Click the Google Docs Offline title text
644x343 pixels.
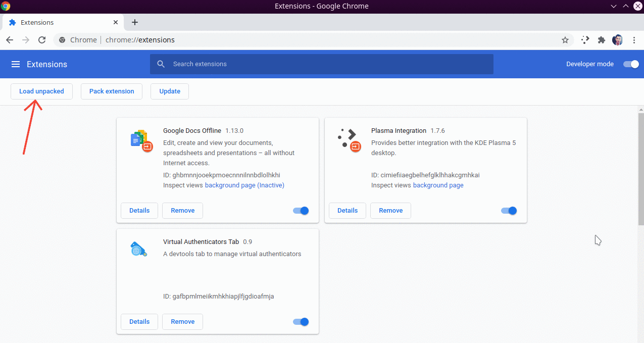(192, 130)
